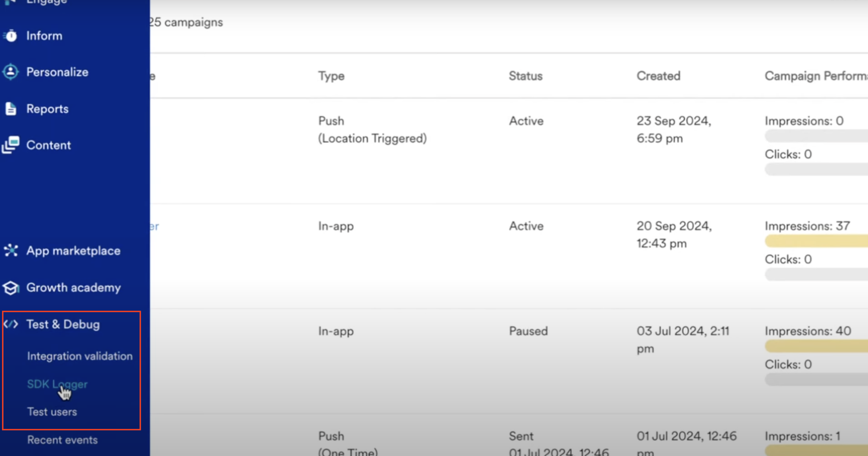Collapse the Test & Debug menu section
This screenshot has width=868, height=456.
(63, 324)
